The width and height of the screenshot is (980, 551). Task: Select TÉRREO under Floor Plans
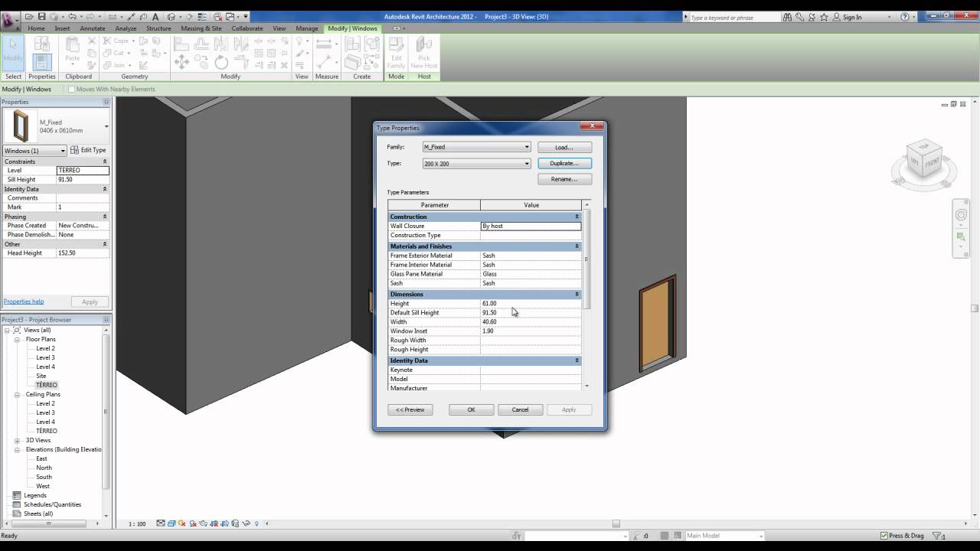tap(47, 385)
